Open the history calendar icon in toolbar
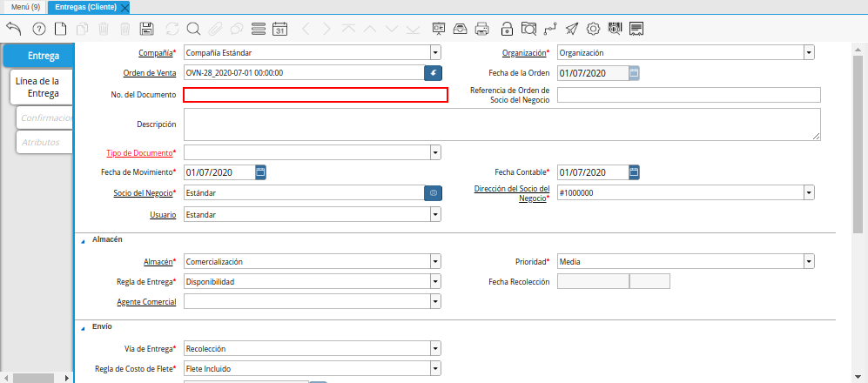Image resolution: width=868 pixels, height=383 pixels. point(280,29)
